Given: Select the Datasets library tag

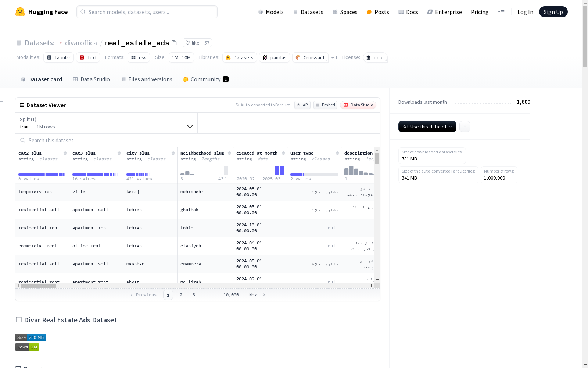Looking at the screenshot, I should click(x=240, y=57).
